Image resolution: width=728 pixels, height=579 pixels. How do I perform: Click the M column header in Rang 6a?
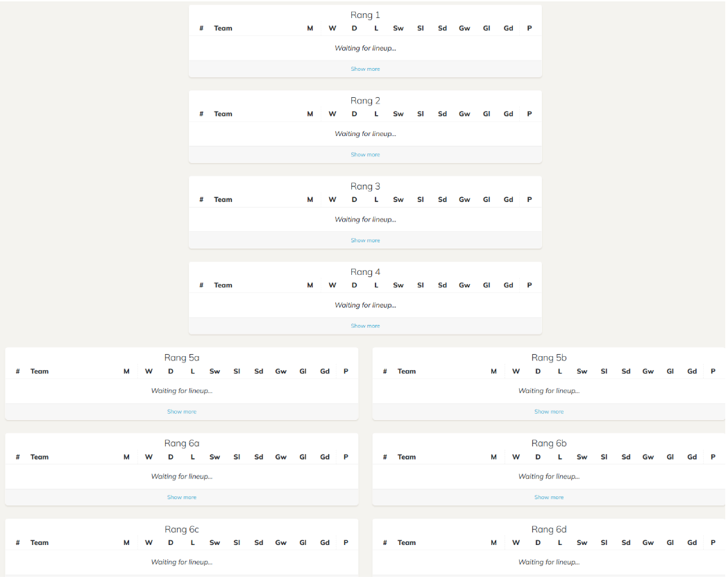point(126,457)
